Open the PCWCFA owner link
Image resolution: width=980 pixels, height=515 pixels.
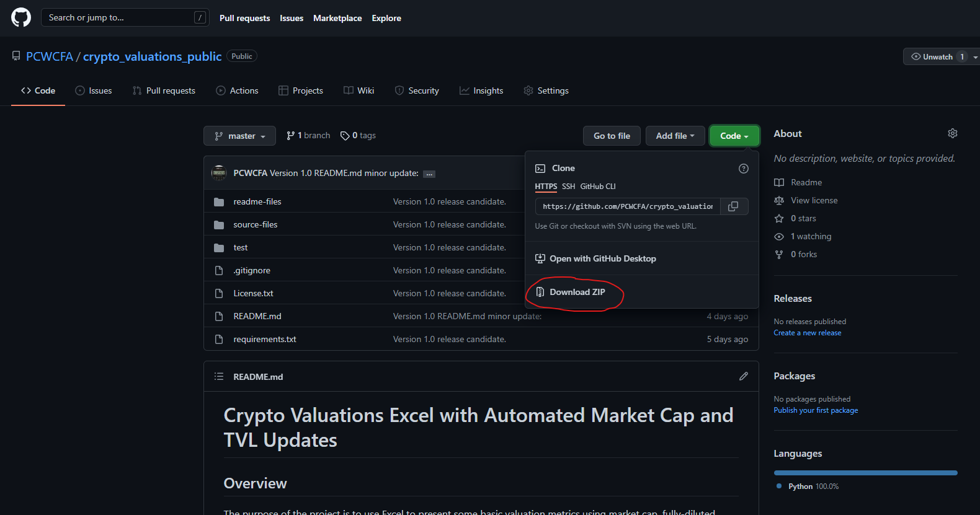click(x=50, y=56)
